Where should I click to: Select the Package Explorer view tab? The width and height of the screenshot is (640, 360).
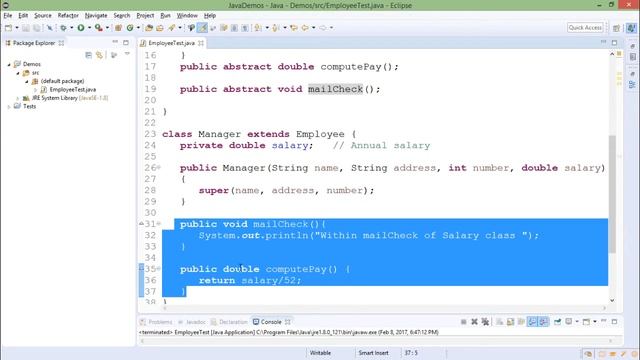[x=33, y=43]
